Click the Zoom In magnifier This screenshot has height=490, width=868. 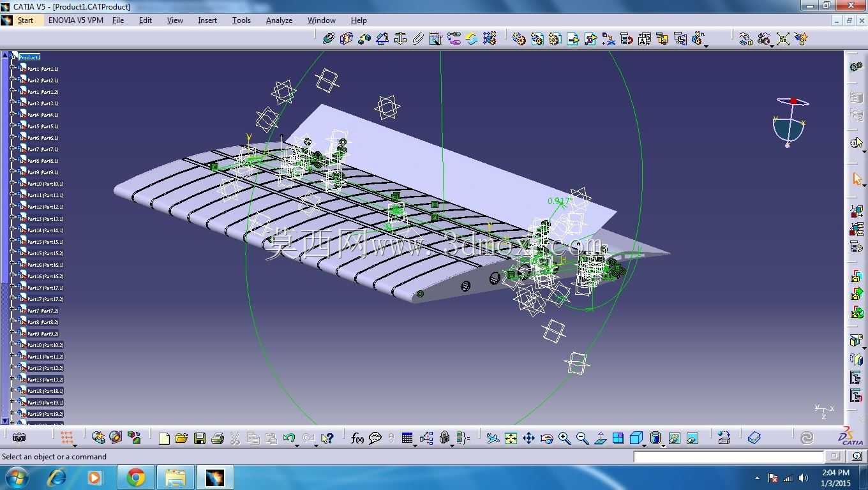coord(564,438)
